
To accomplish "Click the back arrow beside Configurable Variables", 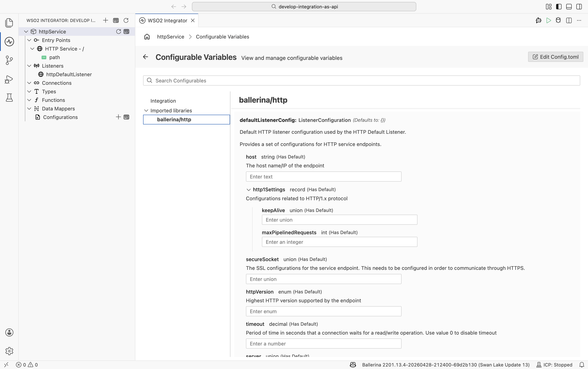I will point(145,57).
